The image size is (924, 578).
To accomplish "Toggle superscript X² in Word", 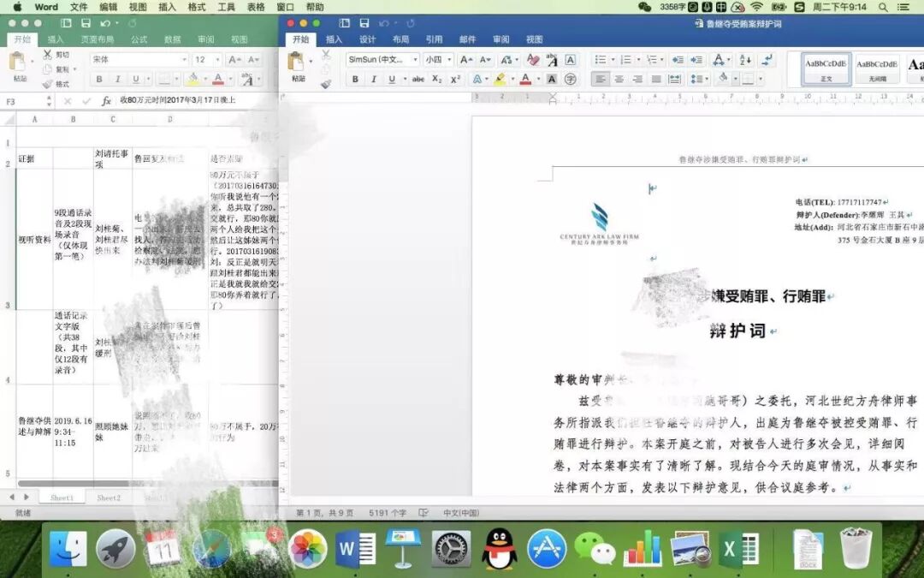I will pyautogui.click(x=455, y=79).
